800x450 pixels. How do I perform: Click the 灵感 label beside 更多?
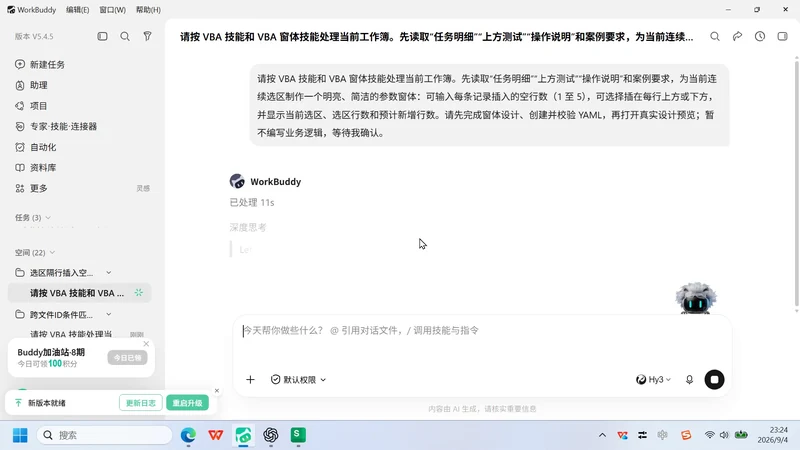pos(143,188)
